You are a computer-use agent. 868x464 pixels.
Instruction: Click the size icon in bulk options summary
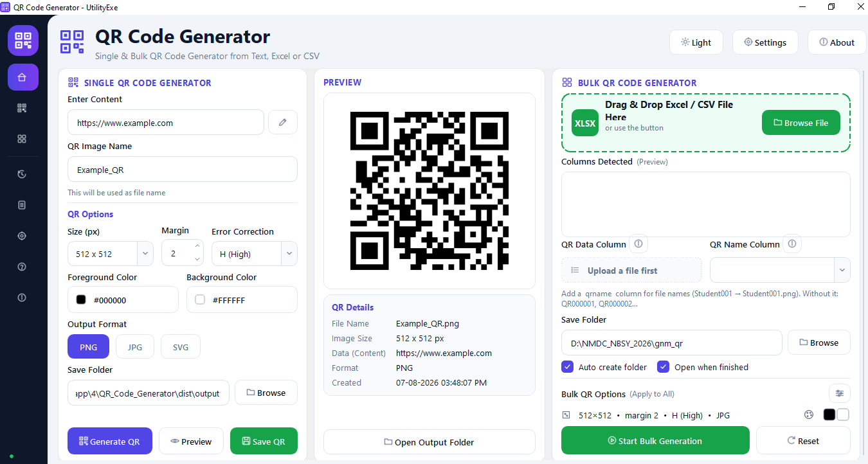566,415
